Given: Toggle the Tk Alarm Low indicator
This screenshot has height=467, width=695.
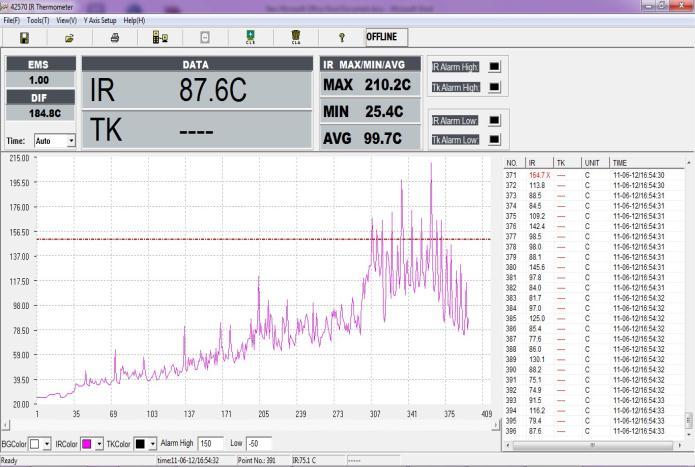Looking at the screenshot, I should (x=494, y=140).
